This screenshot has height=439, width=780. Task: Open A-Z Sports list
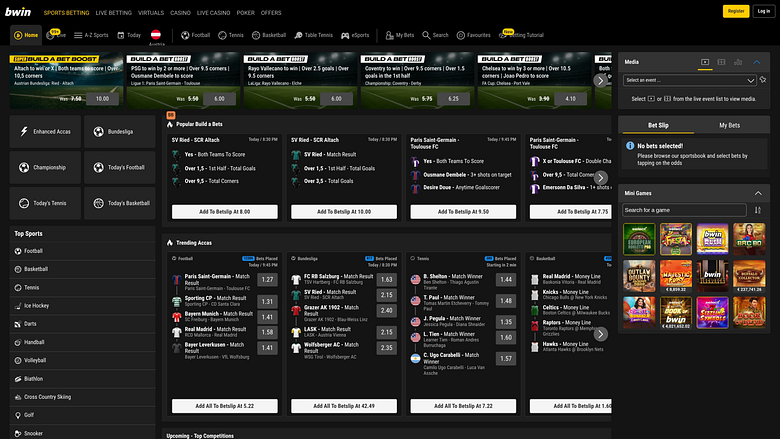[x=91, y=35]
